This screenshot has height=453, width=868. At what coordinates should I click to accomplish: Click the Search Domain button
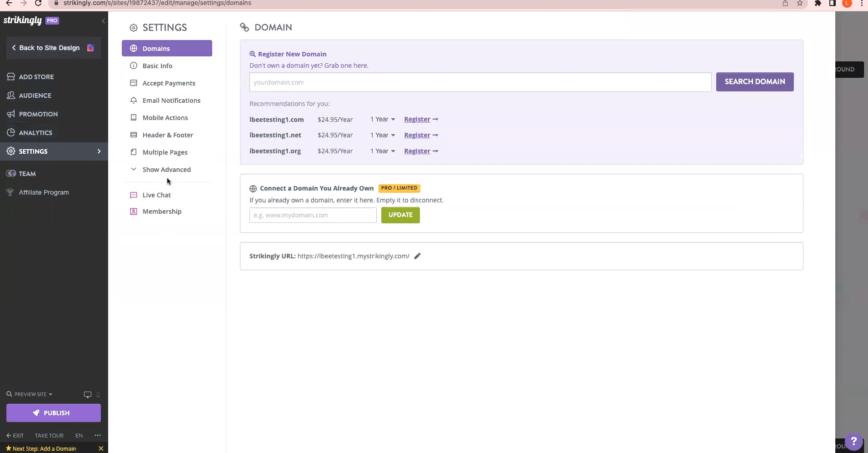pyautogui.click(x=755, y=82)
